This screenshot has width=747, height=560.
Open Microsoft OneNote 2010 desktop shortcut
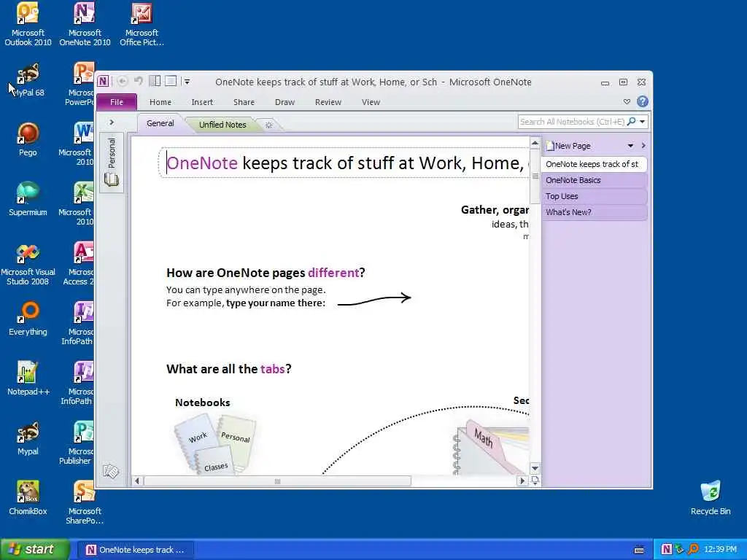tap(85, 24)
